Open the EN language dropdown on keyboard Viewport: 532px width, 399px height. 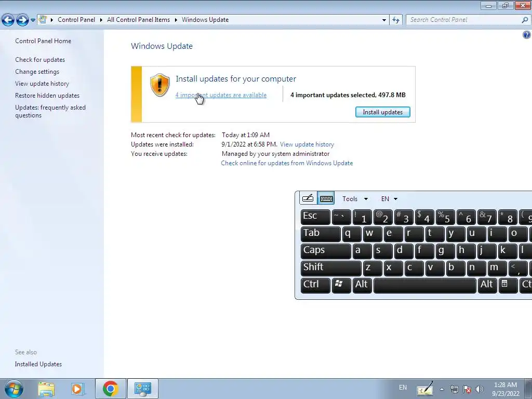[x=389, y=199]
